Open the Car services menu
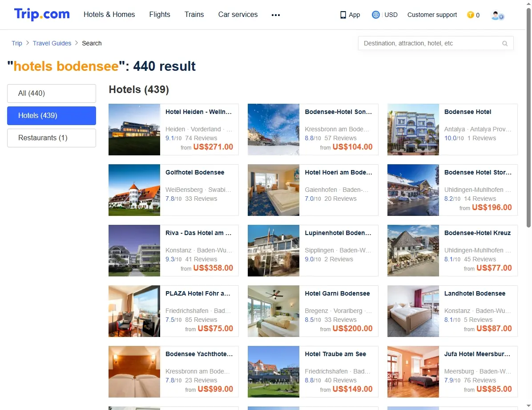Image resolution: width=532 pixels, height=410 pixels. click(238, 14)
